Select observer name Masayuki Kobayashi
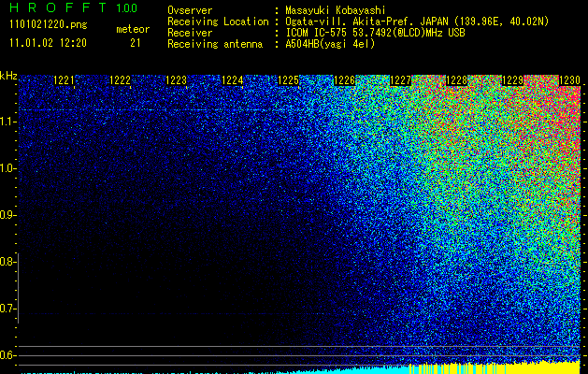This screenshot has height=374, width=588. point(336,11)
